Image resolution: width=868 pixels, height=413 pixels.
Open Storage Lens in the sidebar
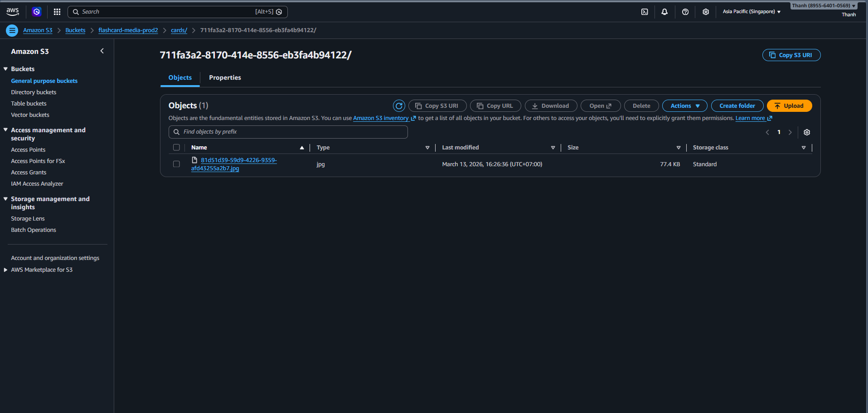[28, 219]
